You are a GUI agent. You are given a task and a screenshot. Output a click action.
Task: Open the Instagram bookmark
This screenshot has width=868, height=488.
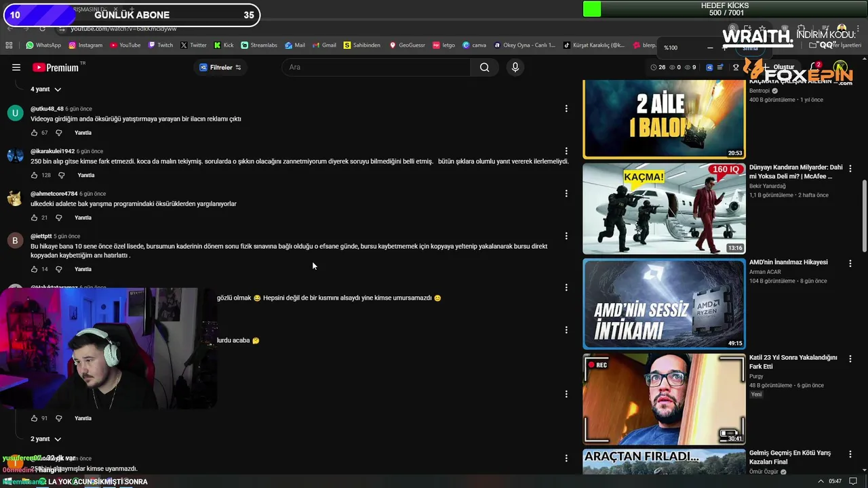pos(85,45)
